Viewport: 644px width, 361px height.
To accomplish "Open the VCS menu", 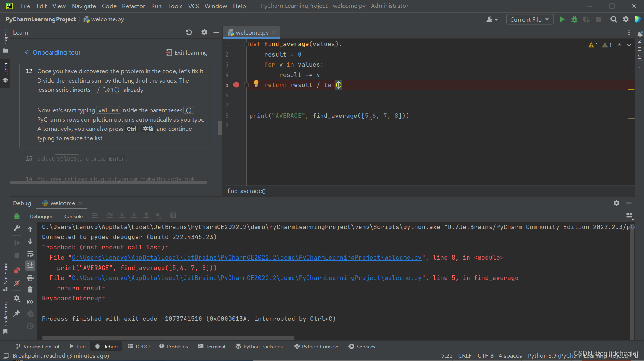I will [193, 6].
